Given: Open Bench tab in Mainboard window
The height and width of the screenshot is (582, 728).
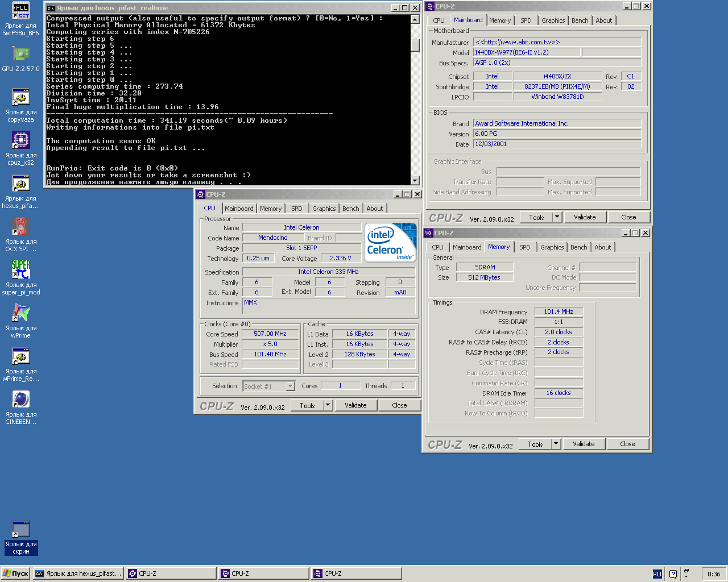Looking at the screenshot, I should pos(580,20).
